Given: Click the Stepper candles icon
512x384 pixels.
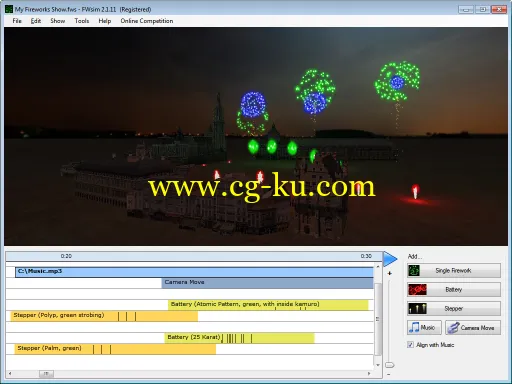Looking at the screenshot, I should coord(417,309).
